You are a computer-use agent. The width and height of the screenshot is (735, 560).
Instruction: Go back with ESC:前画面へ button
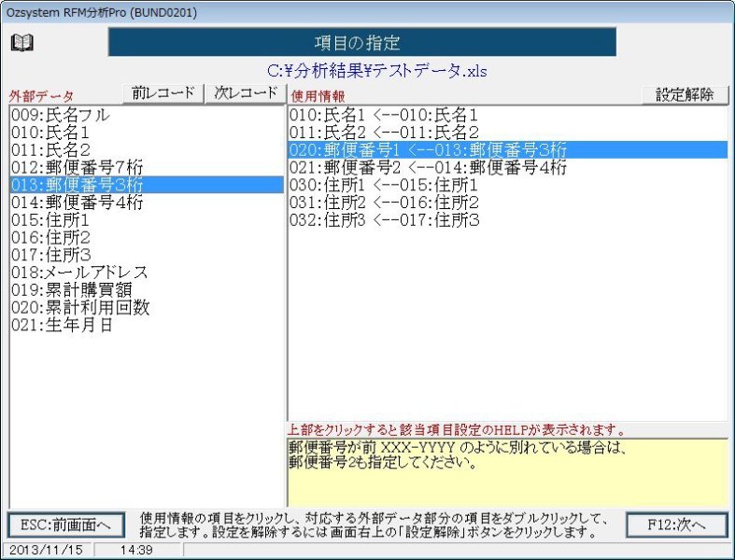click(66, 525)
